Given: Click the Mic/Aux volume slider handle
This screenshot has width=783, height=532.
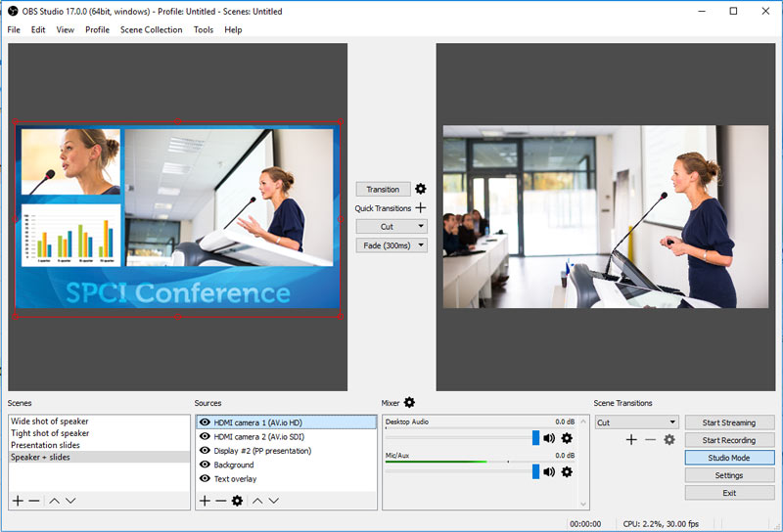Looking at the screenshot, I should [535, 471].
